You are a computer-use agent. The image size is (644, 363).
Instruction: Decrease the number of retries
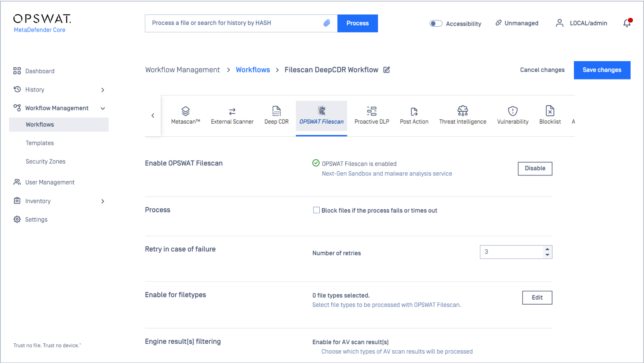(x=547, y=255)
